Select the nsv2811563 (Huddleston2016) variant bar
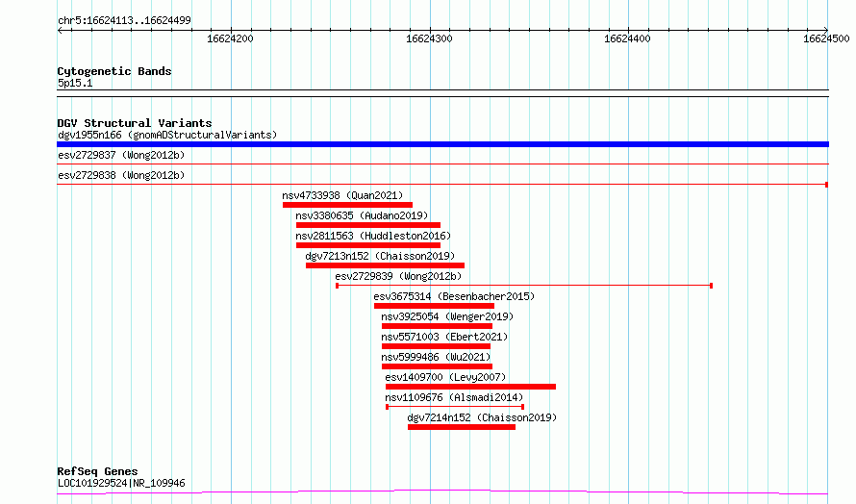Screen dimensions: 856x504 point(368,245)
